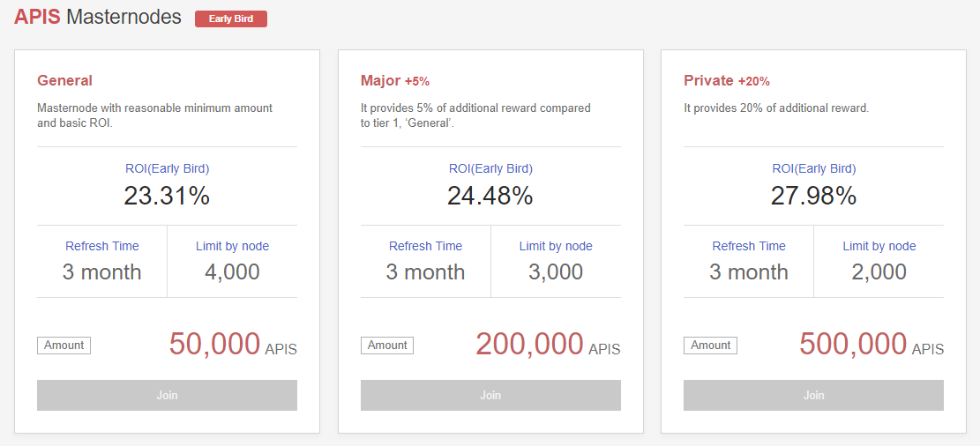
Task: Click the 27.98% ROI value
Action: [813, 196]
